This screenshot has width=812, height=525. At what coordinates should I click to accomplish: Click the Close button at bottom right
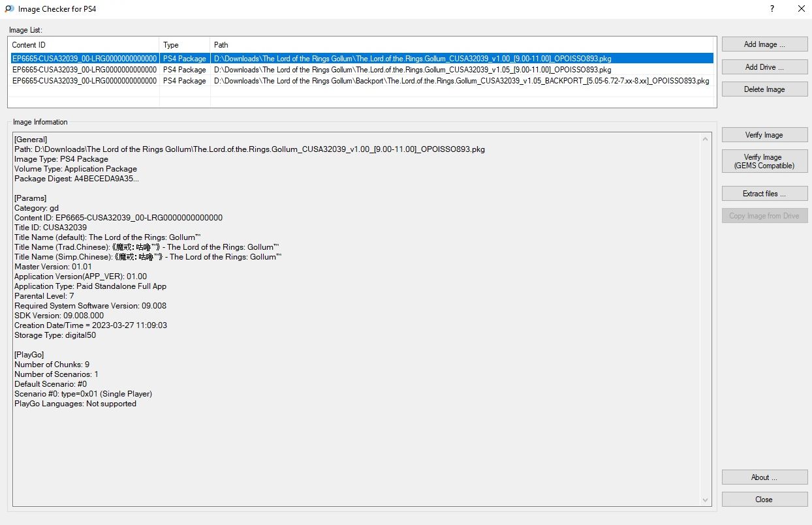(764, 500)
